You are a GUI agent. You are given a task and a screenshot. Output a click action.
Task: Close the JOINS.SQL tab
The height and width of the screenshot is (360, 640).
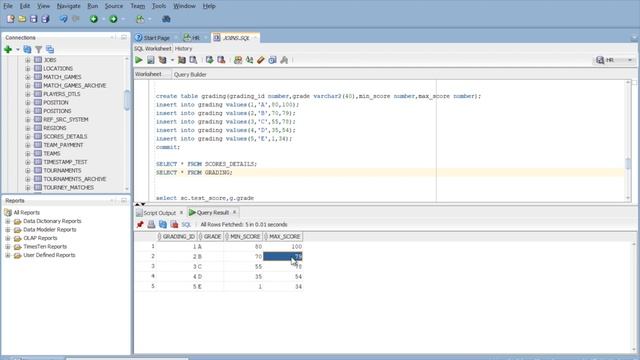255,38
